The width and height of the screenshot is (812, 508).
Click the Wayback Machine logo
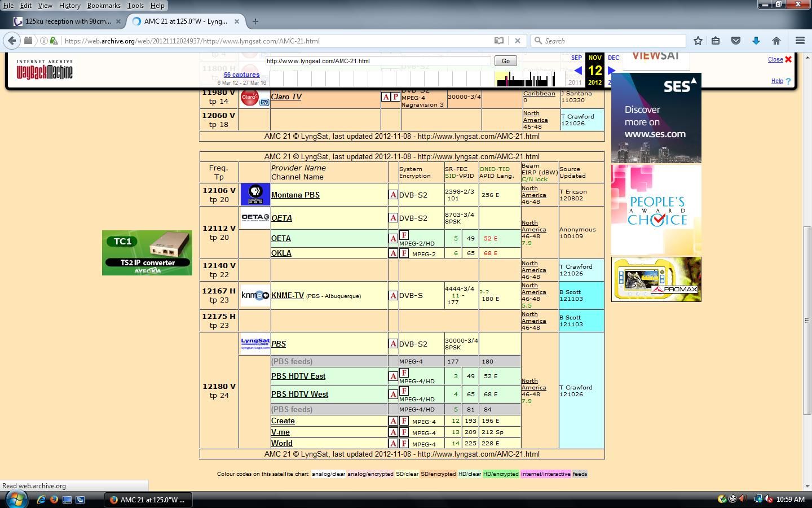[x=44, y=69]
